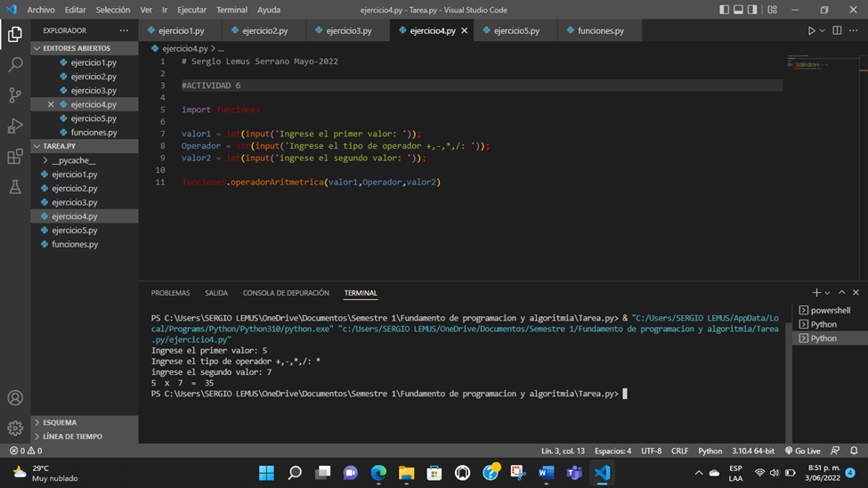Show errors and warnings count in status bar
868x488 pixels.
coord(26,451)
